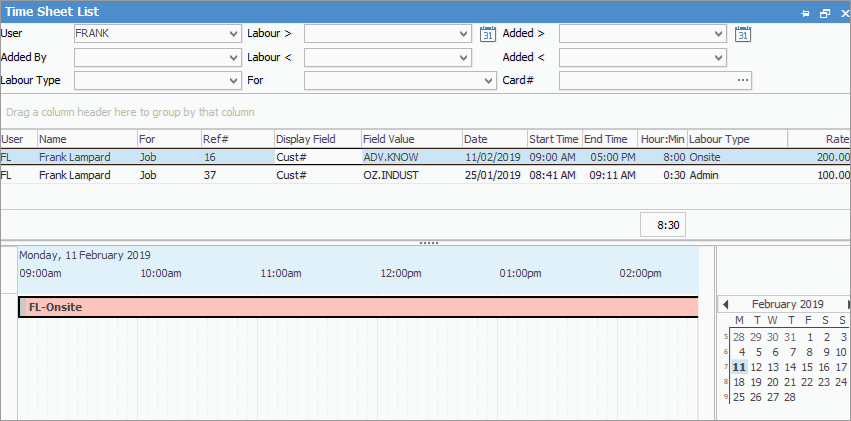Select February 1 in the calendar
The width and height of the screenshot is (851, 421).
pos(809,337)
